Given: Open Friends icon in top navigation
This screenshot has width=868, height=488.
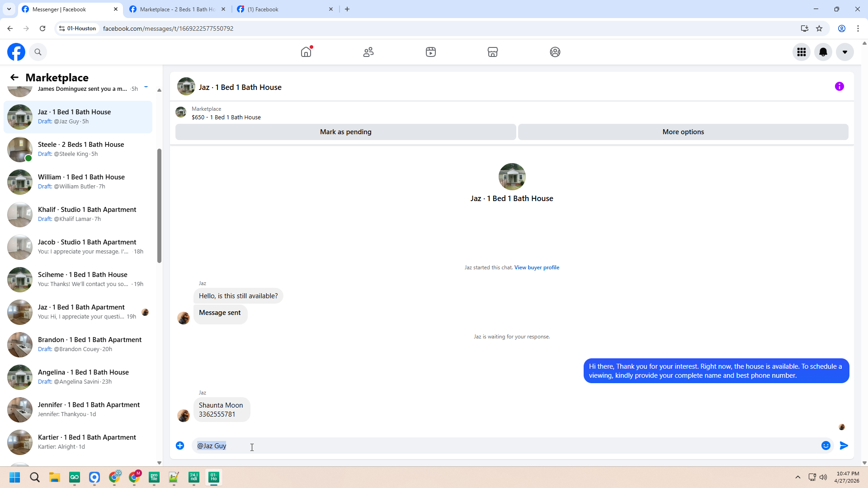Looking at the screenshot, I should pos(368,52).
